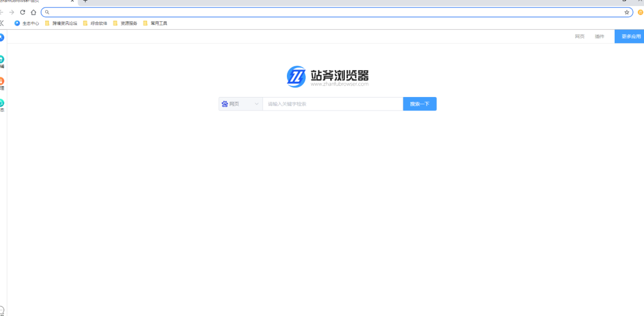Expand the 网页 search engine dropdown
644x316 pixels.
pyautogui.click(x=241, y=104)
